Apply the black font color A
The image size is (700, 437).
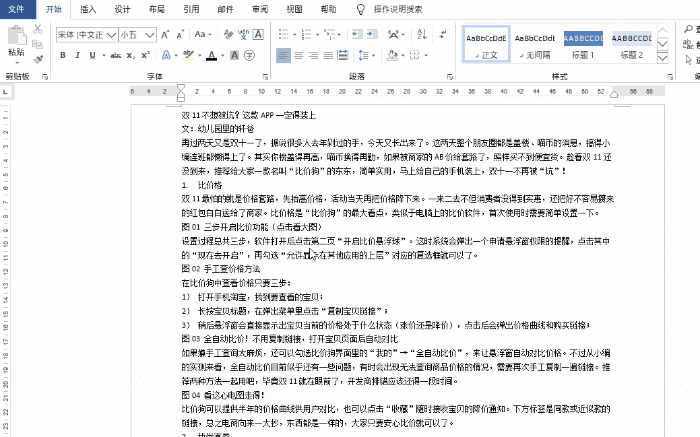pos(212,55)
